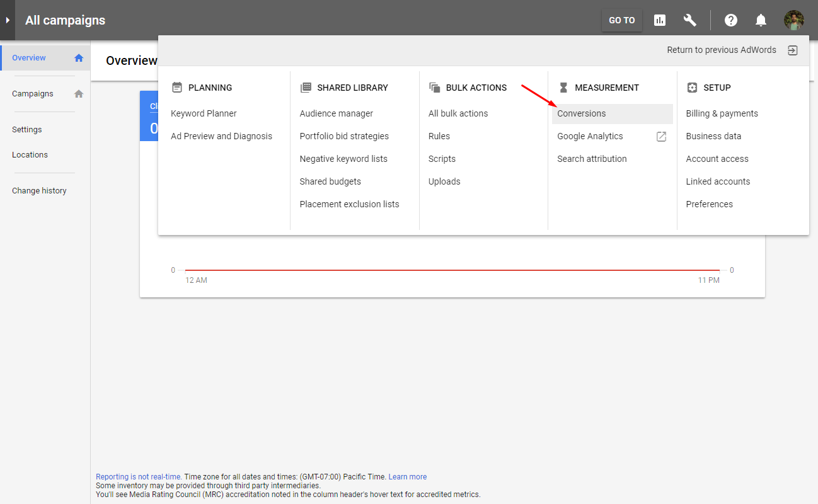Open Business data

713,136
